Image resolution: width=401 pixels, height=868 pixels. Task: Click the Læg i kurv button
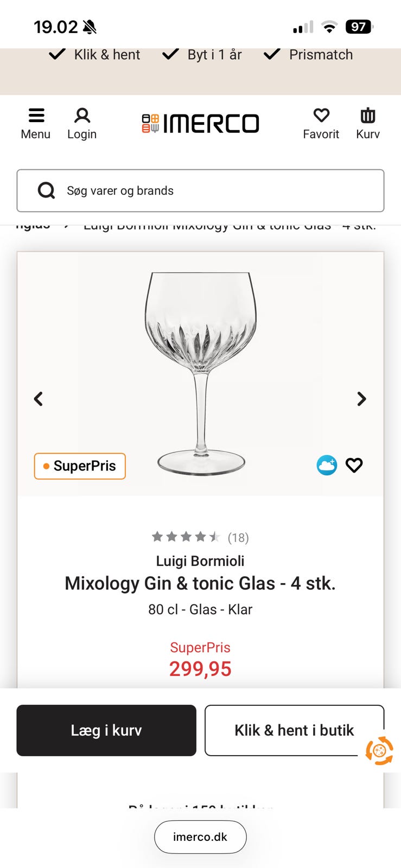pos(106,730)
